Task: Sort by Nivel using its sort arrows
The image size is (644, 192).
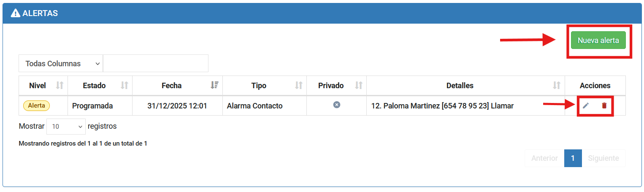Action: (x=60, y=86)
